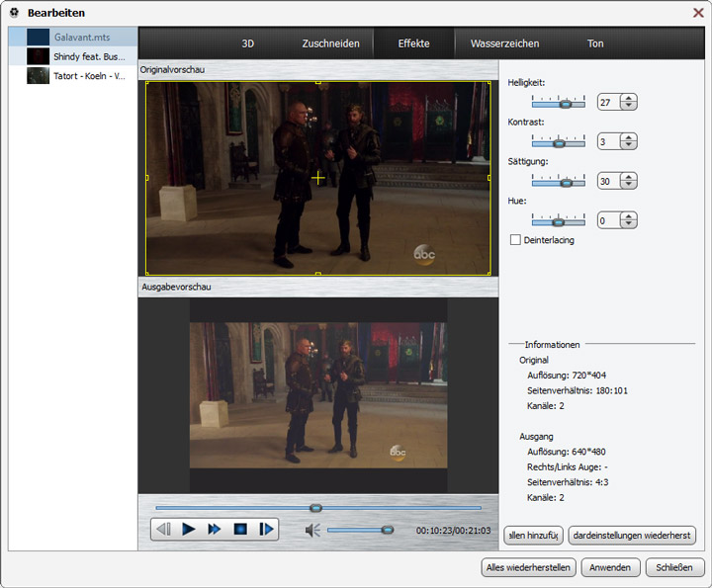Go to the Wasserzeichen tab

[504, 43]
